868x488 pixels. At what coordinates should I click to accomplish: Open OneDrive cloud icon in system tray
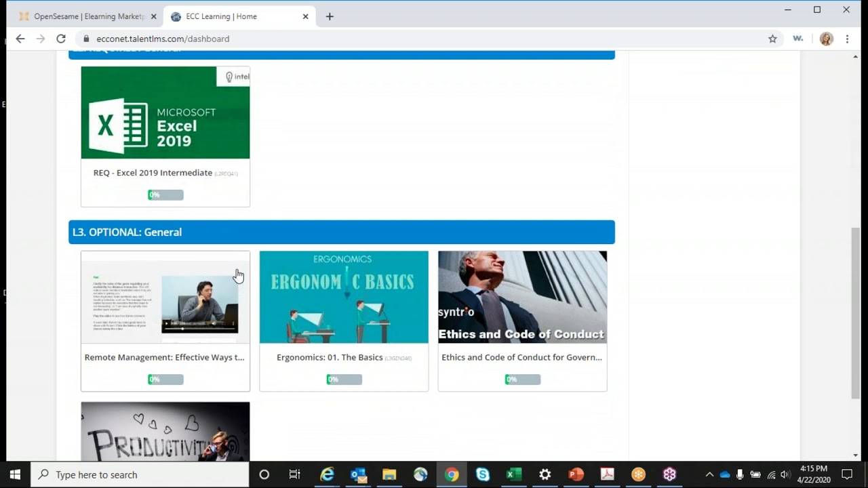pos(725,474)
